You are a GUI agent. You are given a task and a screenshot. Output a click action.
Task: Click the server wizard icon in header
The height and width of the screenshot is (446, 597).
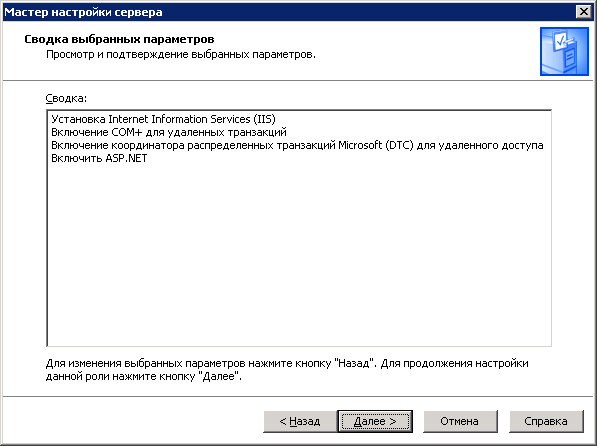(564, 51)
